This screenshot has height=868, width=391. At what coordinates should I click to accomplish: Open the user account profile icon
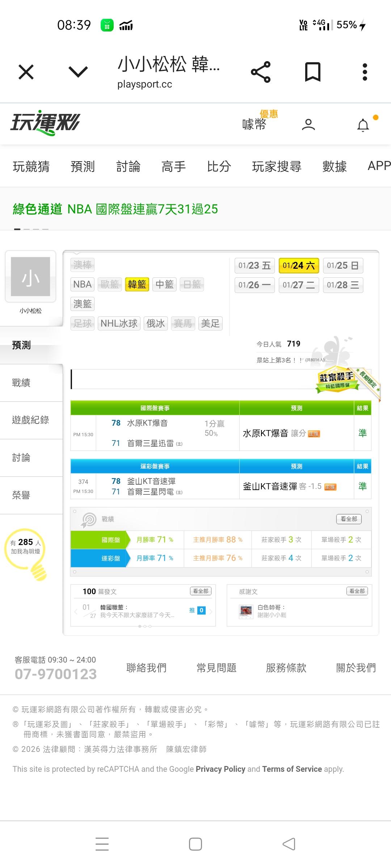pyautogui.click(x=308, y=125)
